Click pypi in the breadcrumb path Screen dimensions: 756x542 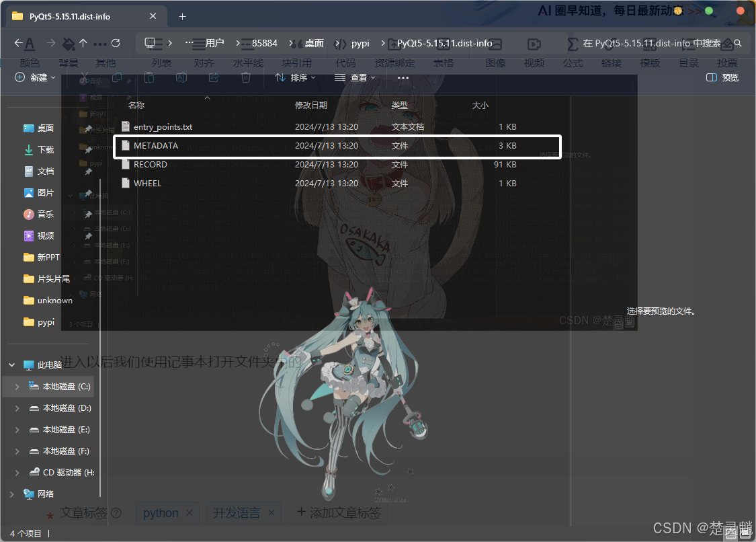click(360, 43)
